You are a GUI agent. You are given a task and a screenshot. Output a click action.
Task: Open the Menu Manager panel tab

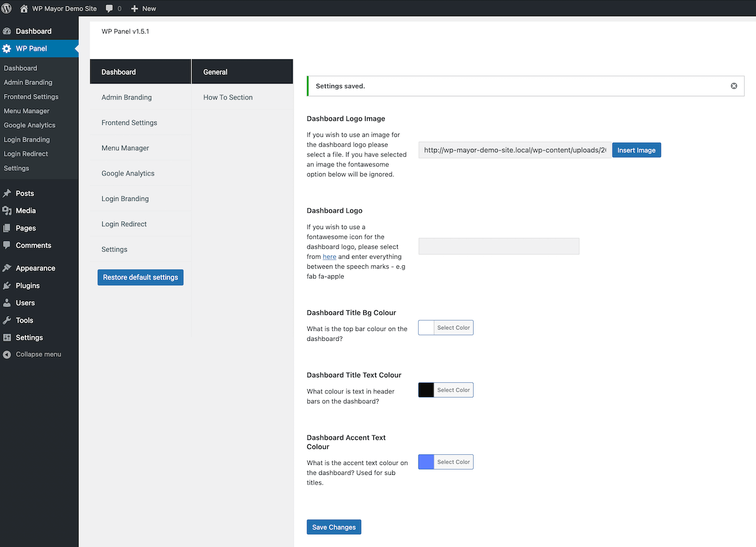pyautogui.click(x=141, y=148)
